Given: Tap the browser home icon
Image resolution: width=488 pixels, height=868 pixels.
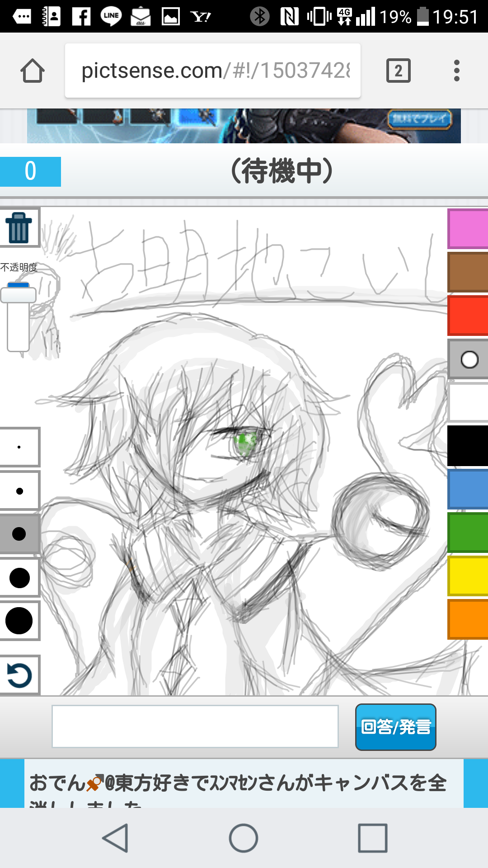Looking at the screenshot, I should [33, 71].
